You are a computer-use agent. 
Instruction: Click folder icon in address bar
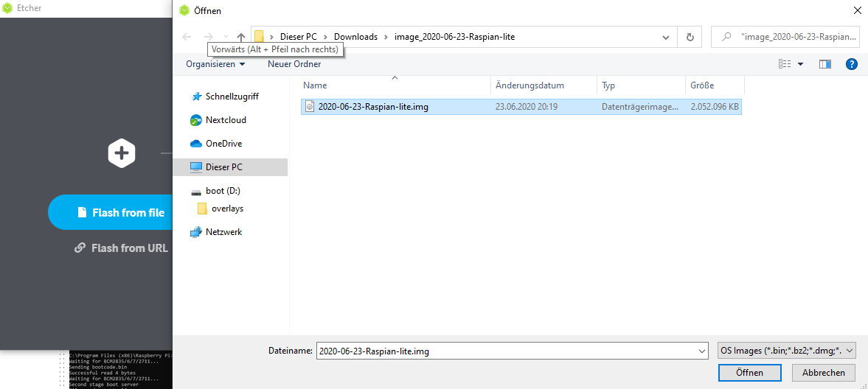[259, 37]
